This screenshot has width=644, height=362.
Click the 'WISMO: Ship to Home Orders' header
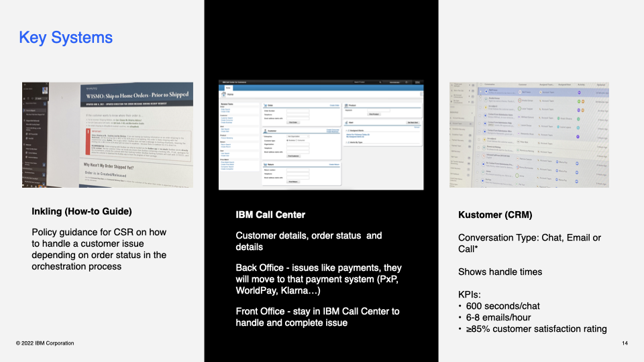[x=137, y=96]
